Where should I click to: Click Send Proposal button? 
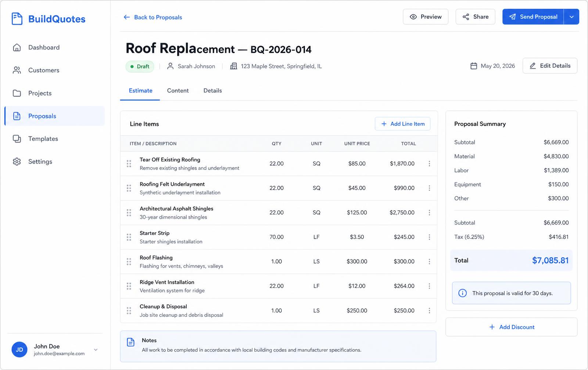(x=533, y=17)
